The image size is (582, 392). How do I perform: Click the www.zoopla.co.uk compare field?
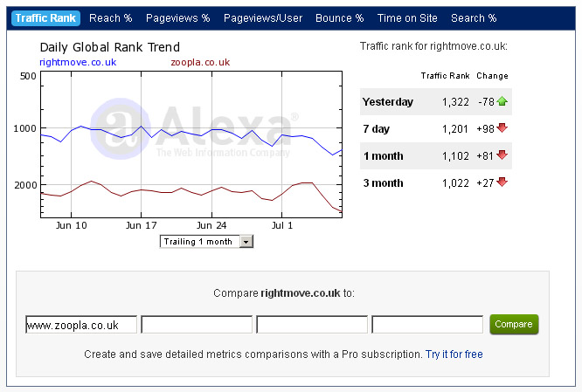(81, 325)
